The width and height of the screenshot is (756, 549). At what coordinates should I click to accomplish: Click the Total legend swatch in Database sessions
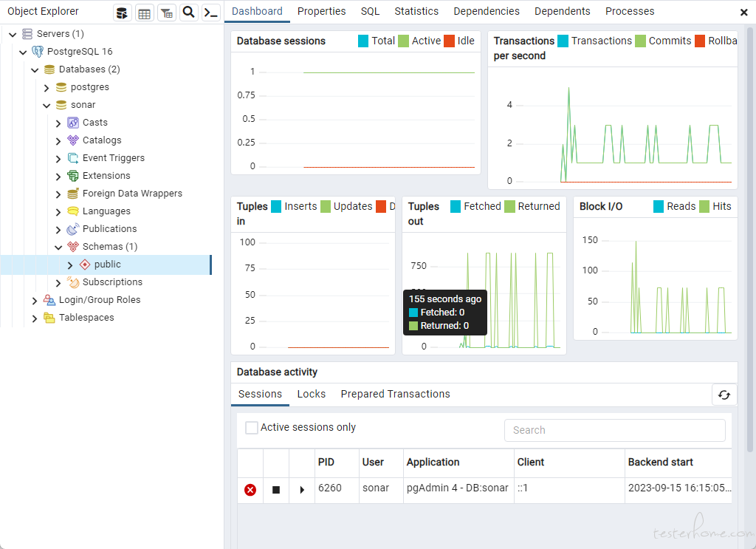pos(363,41)
